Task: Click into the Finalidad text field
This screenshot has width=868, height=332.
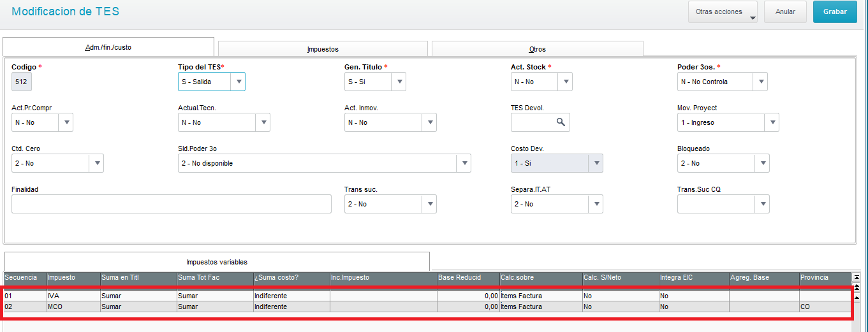Action: tap(172, 204)
